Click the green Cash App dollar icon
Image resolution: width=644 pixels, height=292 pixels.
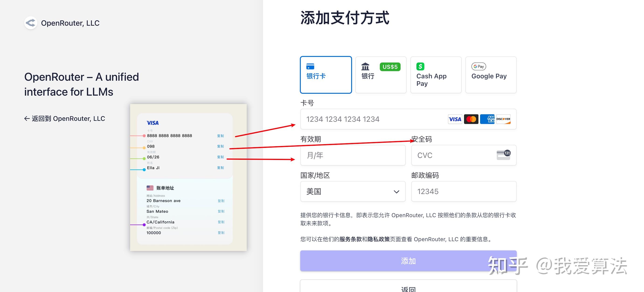coord(420,66)
